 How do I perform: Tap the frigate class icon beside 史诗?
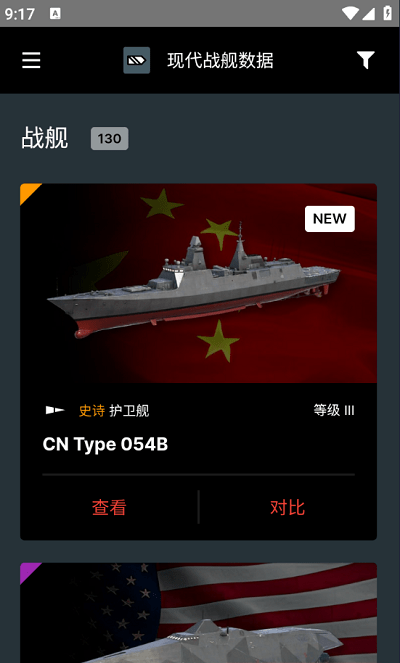tap(55, 410)
